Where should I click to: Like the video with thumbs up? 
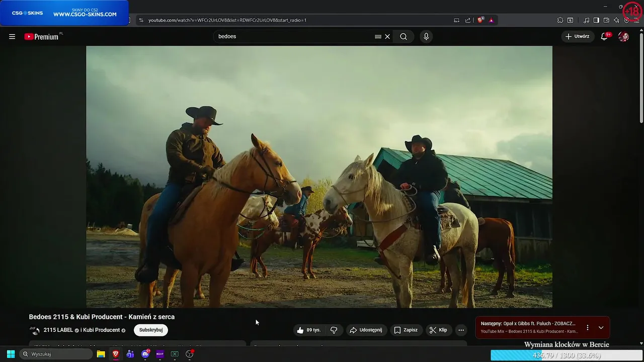pyautogui.click(x=308, y=330)
